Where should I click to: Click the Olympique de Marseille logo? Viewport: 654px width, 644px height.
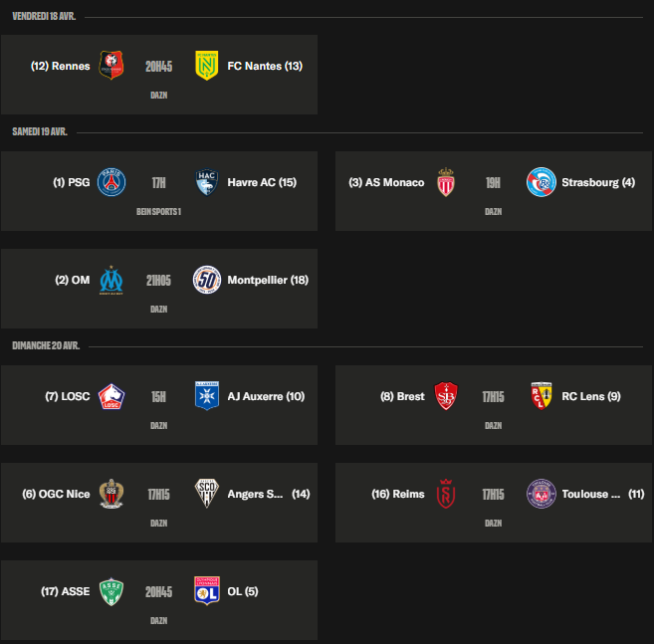click(111, 280)
